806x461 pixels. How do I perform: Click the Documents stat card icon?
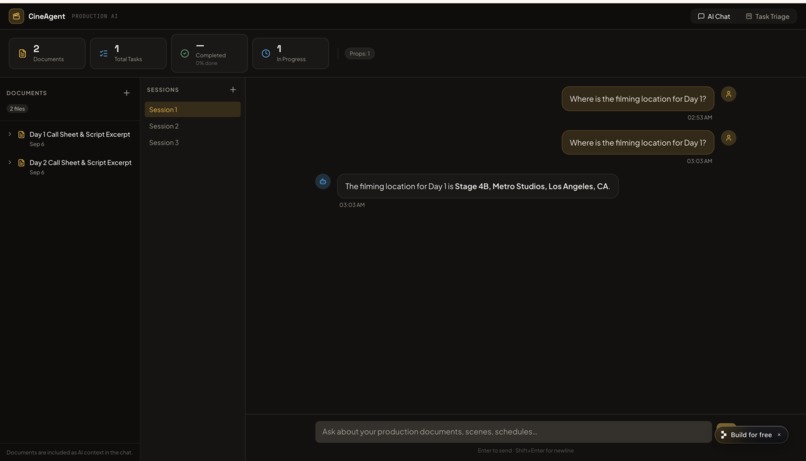pos(22,53)
